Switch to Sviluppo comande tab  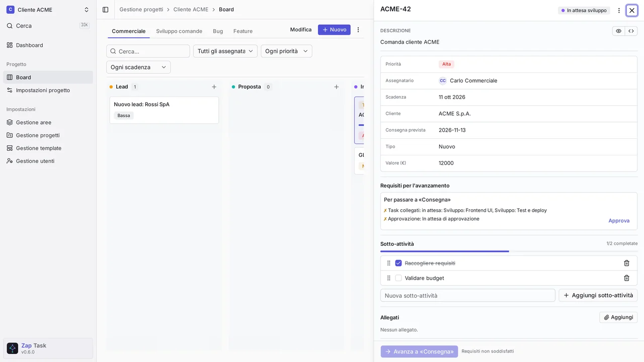pyautogui.click(x=179, y=31)
